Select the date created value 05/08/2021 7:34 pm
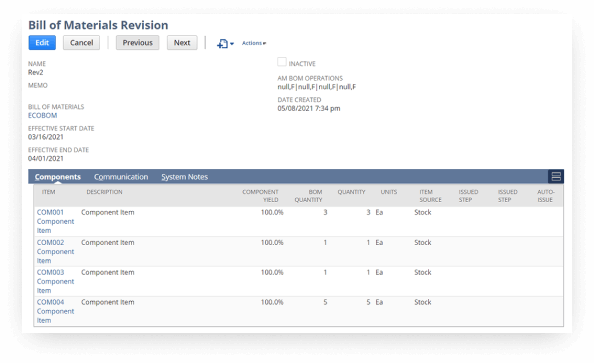This screenshot has height=363, width=594. [x=309, y=109]
